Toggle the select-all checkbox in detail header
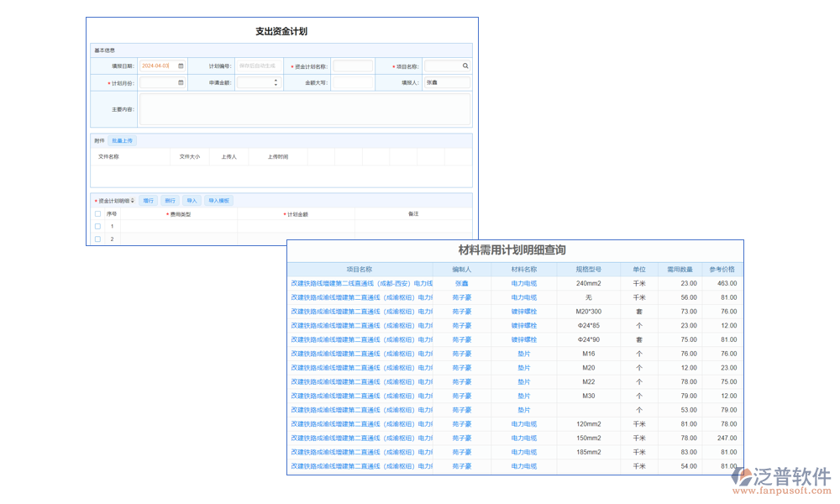The image size is (840, 504). point(97,214)
